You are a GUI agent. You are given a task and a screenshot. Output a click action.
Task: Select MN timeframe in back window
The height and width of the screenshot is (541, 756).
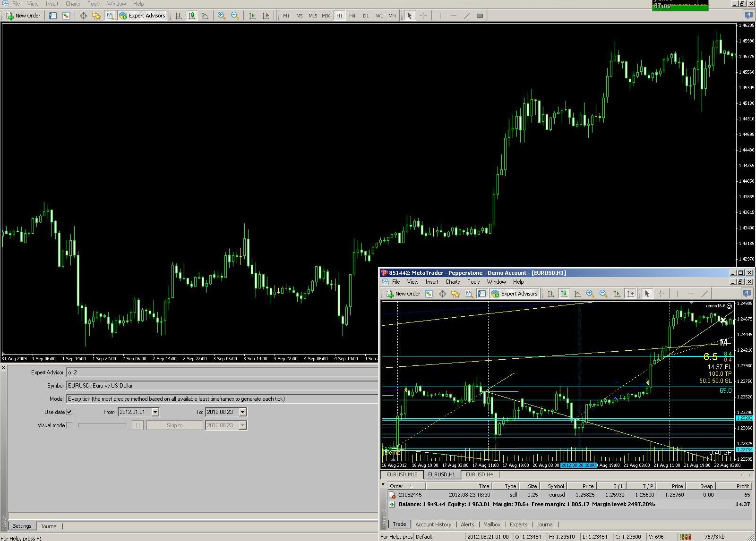392,16
